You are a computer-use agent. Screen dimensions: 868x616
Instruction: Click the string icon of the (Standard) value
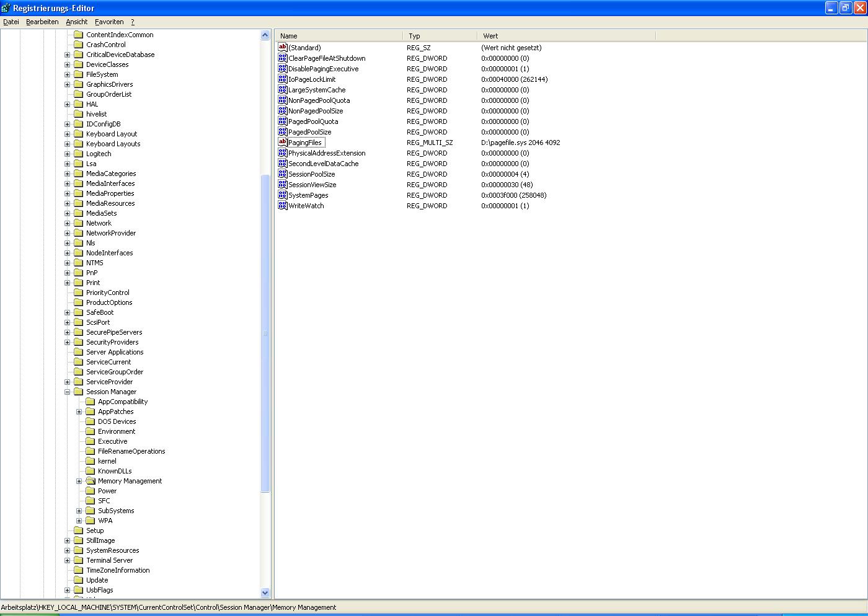[x=283, y=48]
